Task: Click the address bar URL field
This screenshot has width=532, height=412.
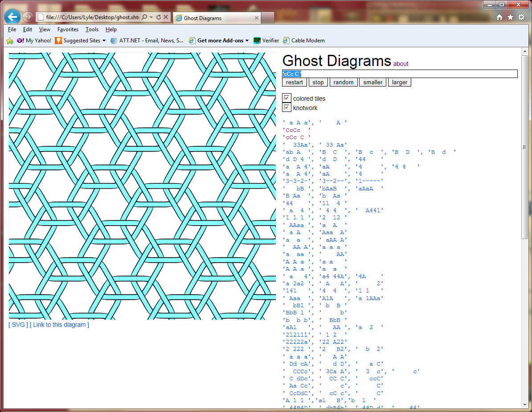Action: 92,17
